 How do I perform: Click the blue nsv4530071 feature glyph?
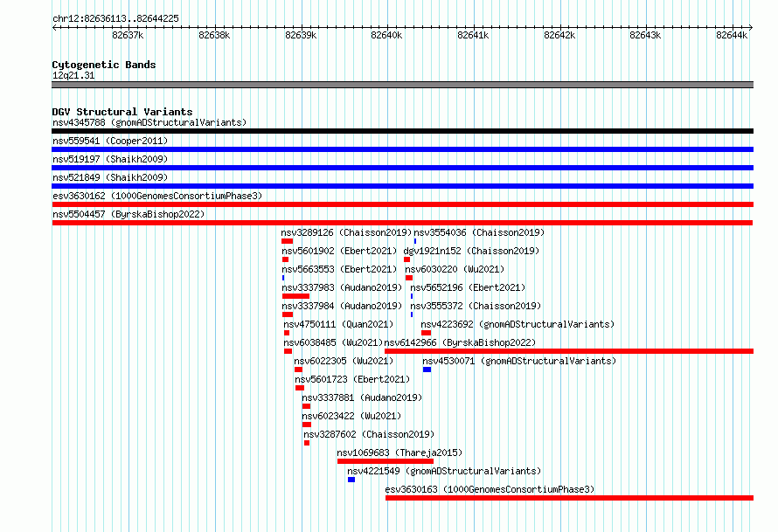[427, 370]
